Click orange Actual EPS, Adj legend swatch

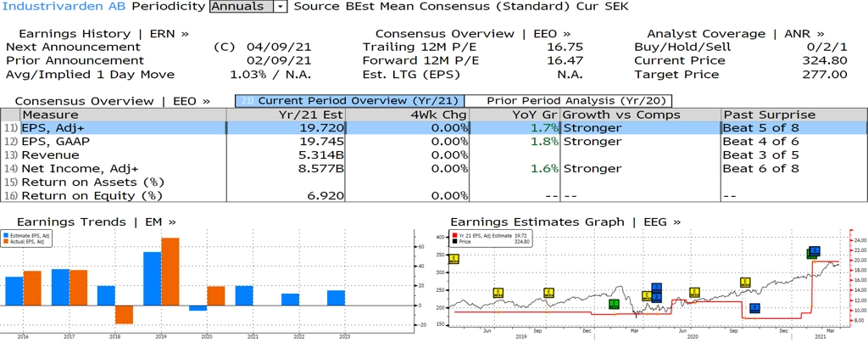4,240
